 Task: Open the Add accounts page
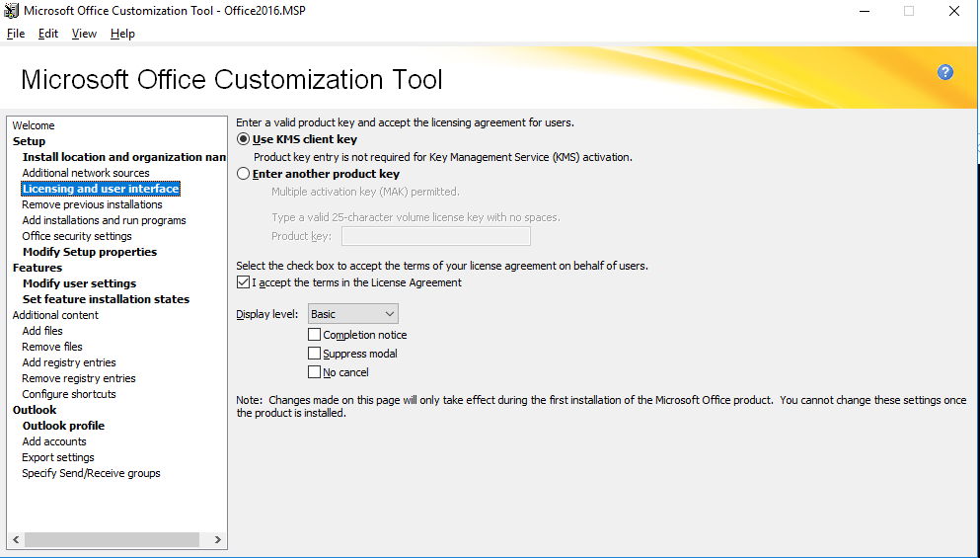[x=53, y=441]
